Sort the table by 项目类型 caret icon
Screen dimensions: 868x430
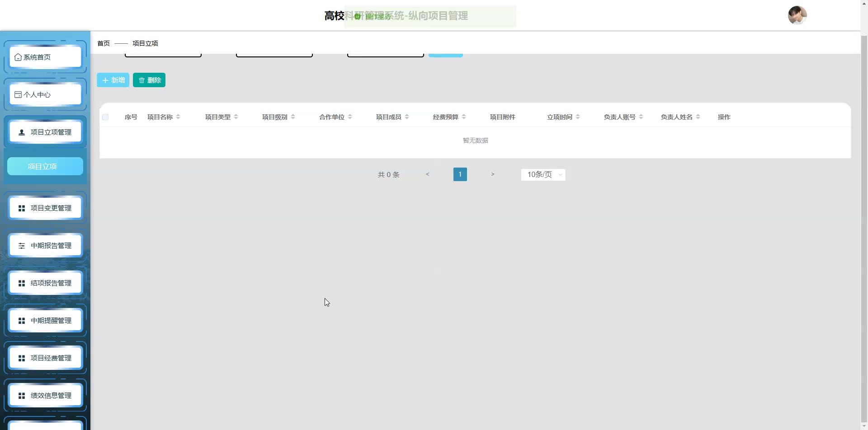pyautogui.click(x=236, y=117)
